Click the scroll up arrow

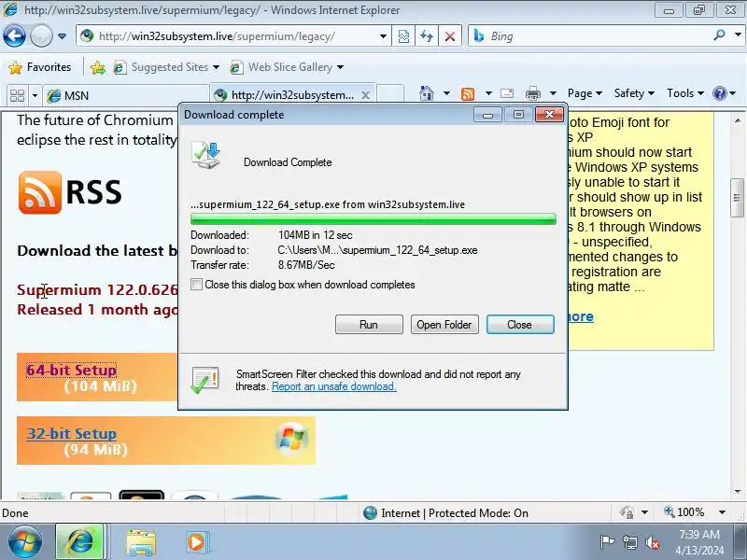click(738, 120)
